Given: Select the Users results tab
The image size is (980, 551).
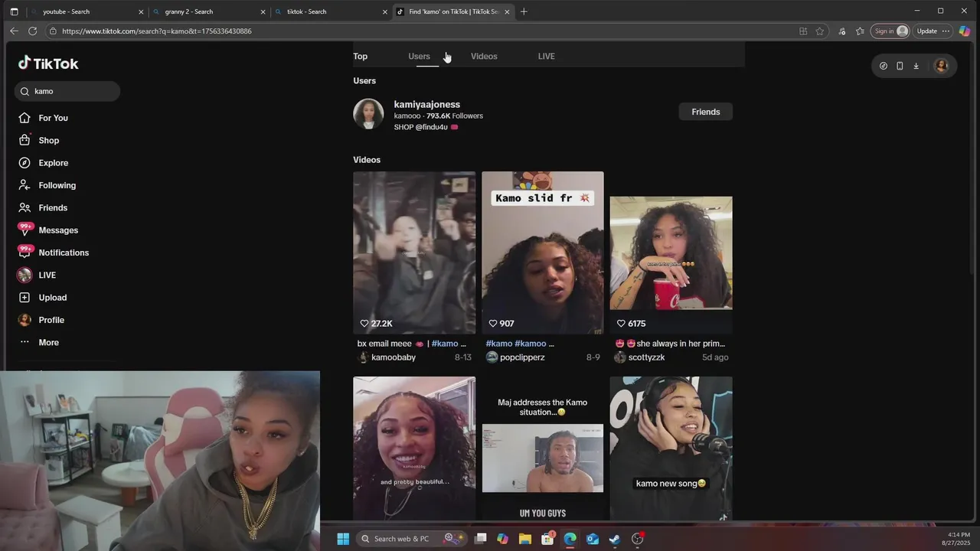Looking at the screenshot, I should tap(419, 57).
